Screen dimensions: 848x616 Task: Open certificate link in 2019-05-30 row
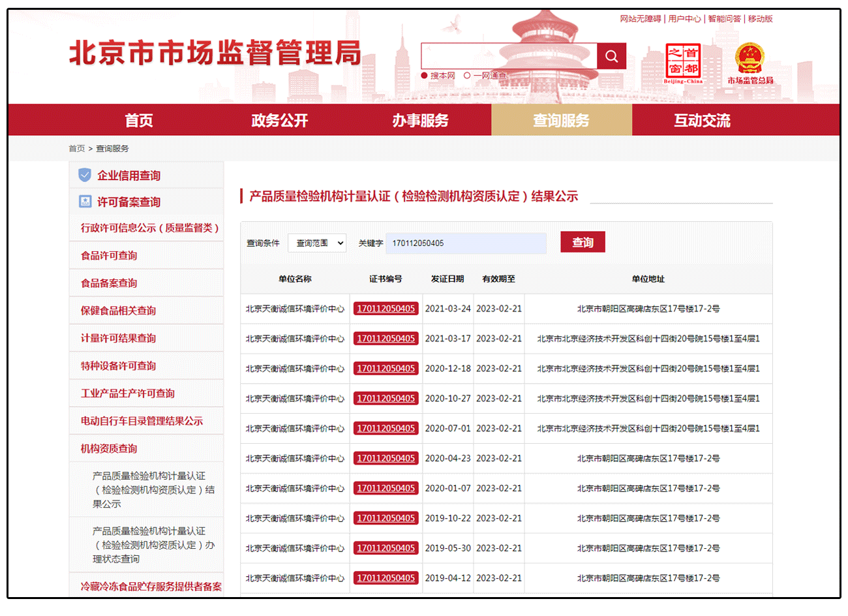click(386, 548)
